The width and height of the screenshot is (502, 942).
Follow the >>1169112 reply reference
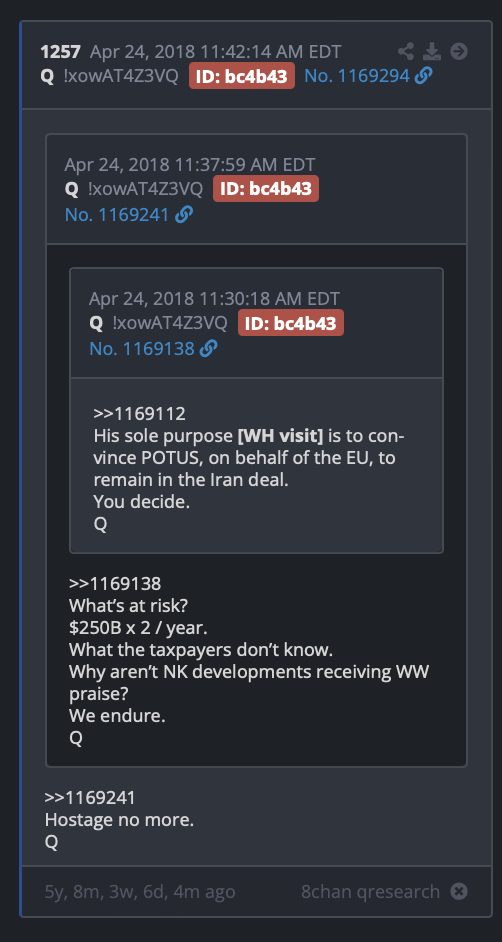(x=139, y=413)
